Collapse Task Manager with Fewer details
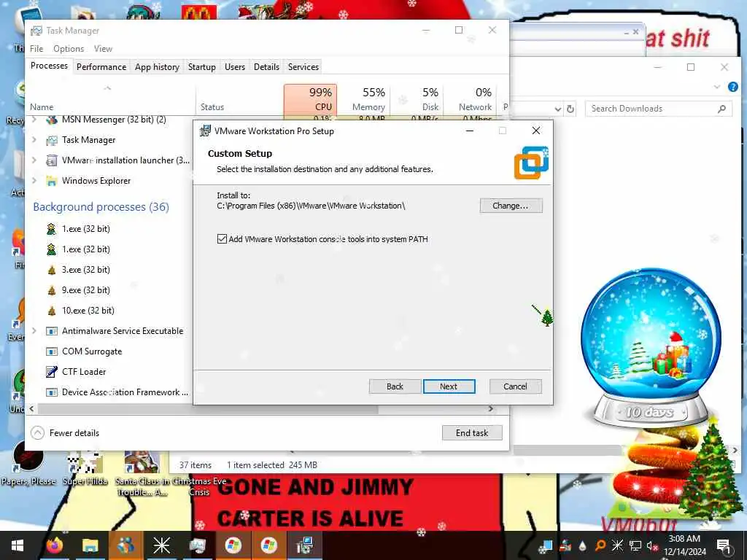747x560 pixels. 65,433
